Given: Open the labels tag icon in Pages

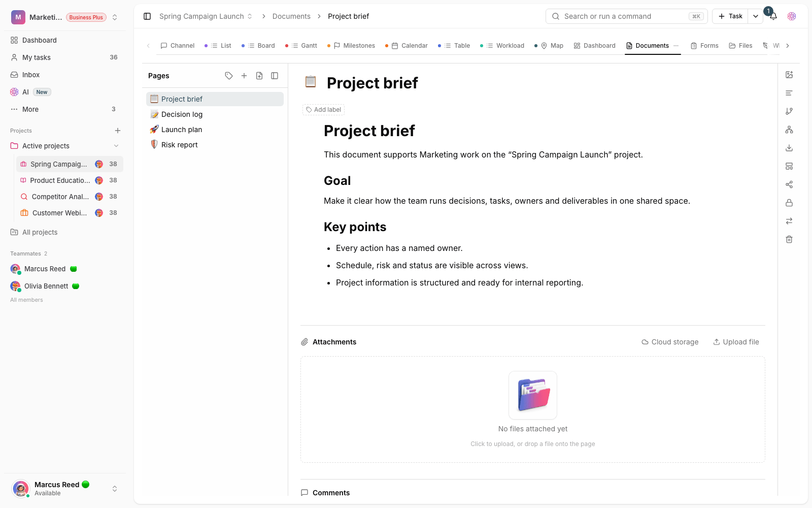Looking at the screenshot, I should coord(229,76).
